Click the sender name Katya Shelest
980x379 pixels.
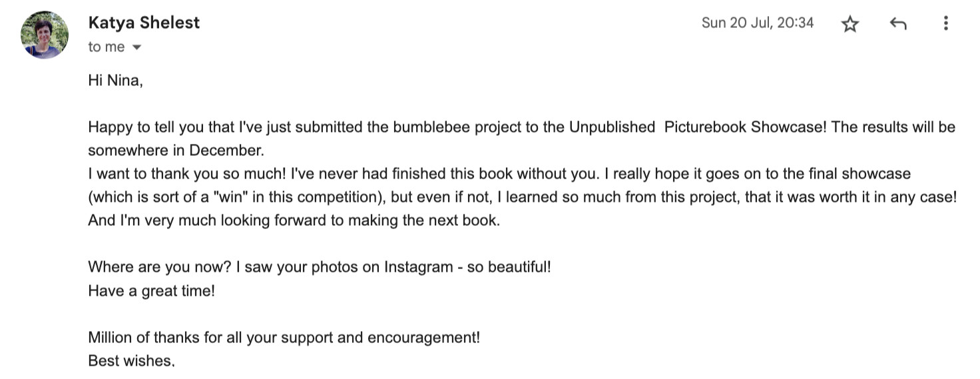[144, 23]
